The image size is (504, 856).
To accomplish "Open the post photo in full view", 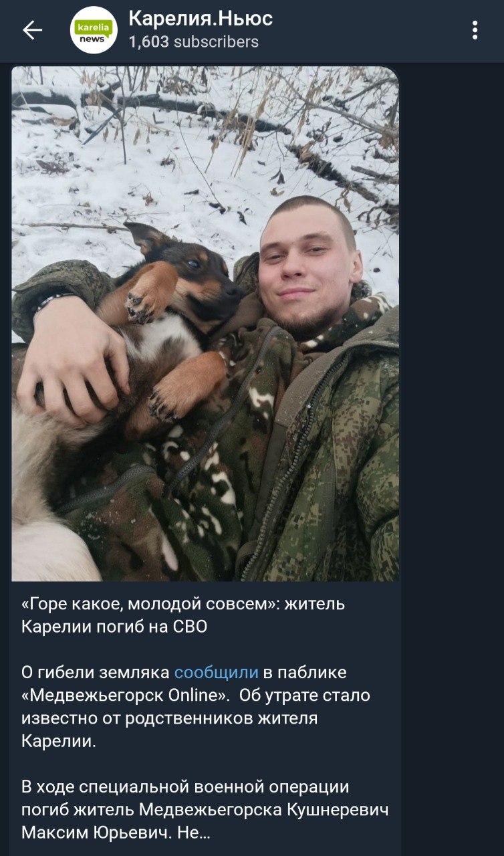I will [x=205, y=324].
